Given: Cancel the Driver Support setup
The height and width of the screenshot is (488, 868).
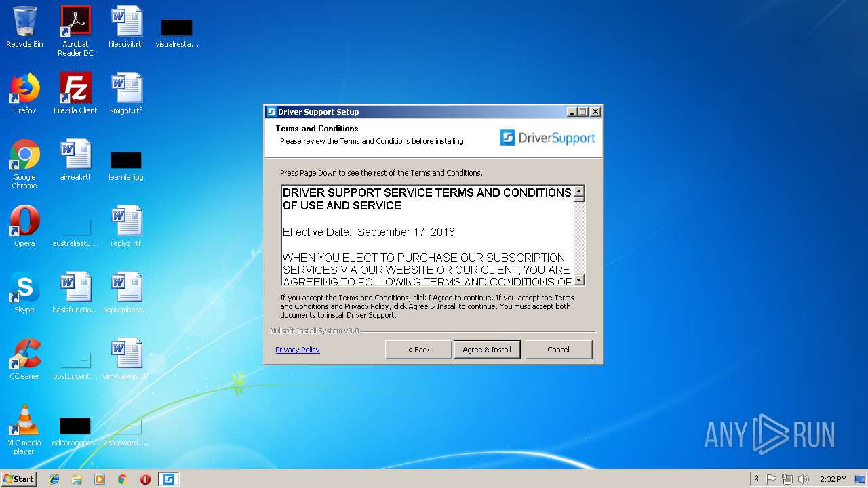Looking at the screenshot, I should click(x=558, y=350).
